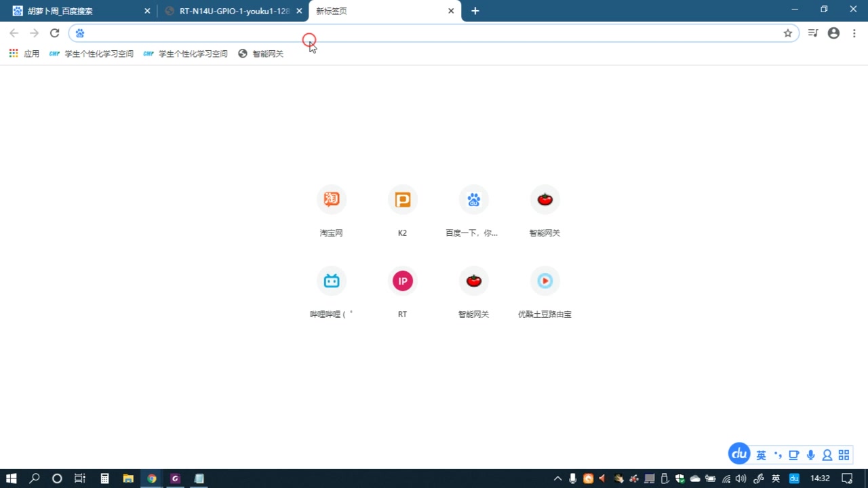Open Chrome's three-dot menu
This screenshot has height=488, width=868.
tap(854, 33)
